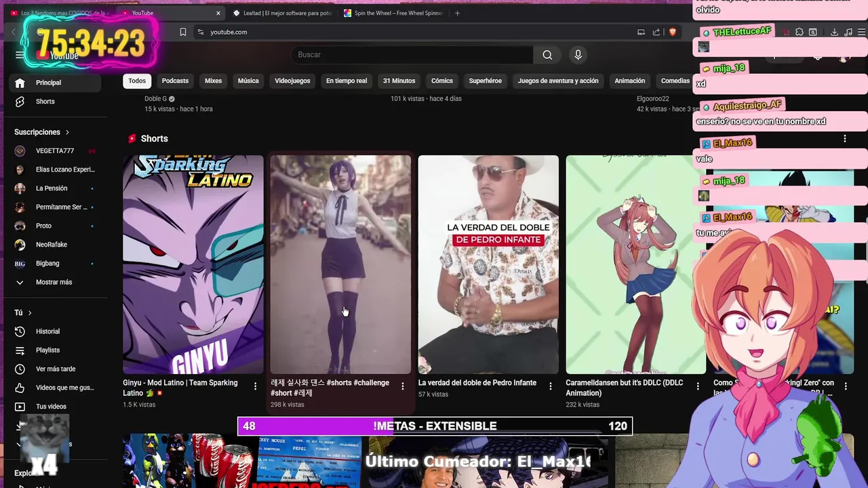
Task: Open Principal in YouTube sidebar
Action: pyautogui.click(x=56, y=83)
